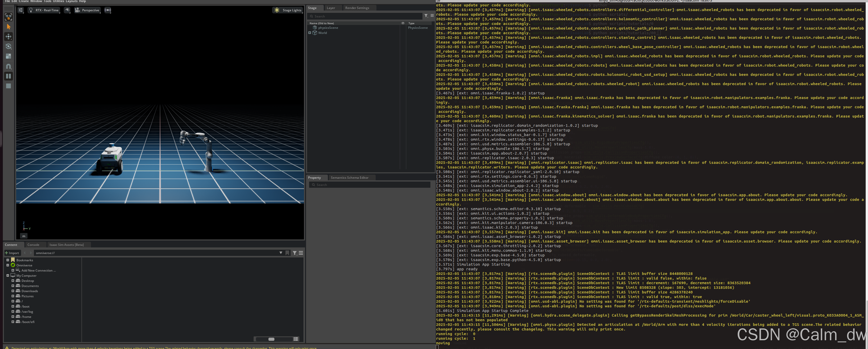Open Stage Lights lighting menu
Image resolution: width=868 pixels, height=349 pixels.
pos(288,10)
